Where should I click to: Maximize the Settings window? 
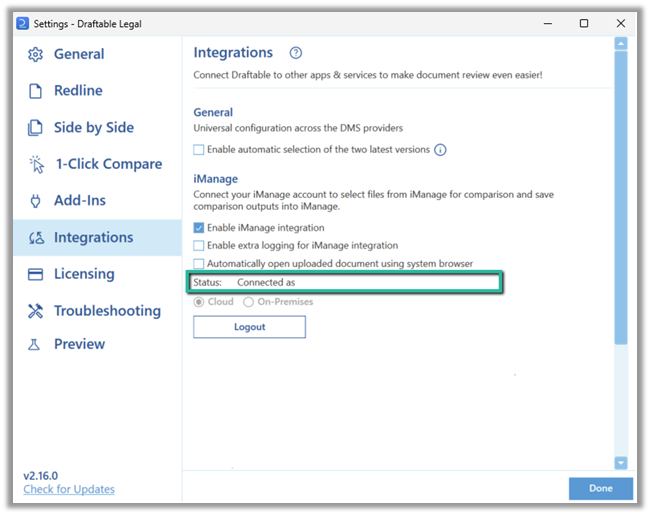tap(584, 24)
